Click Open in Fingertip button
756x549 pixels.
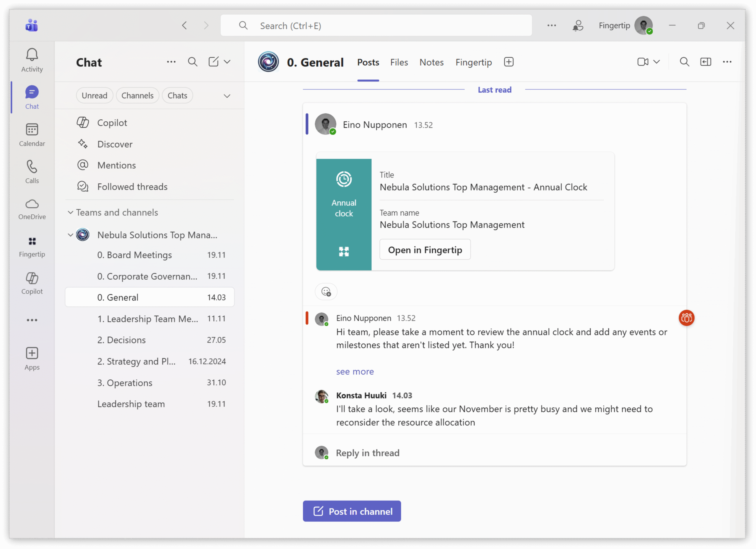click(425, 250)
